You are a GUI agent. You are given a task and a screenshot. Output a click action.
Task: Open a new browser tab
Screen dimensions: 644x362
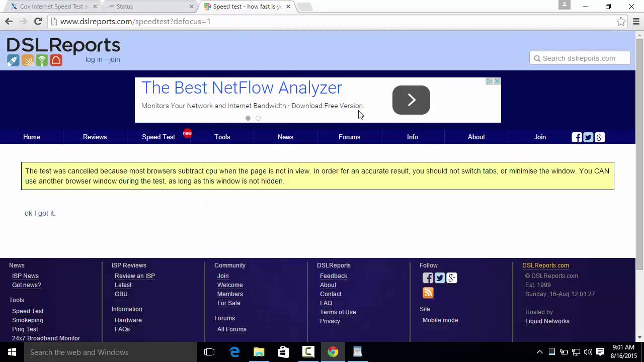click(x=305, y=7)
